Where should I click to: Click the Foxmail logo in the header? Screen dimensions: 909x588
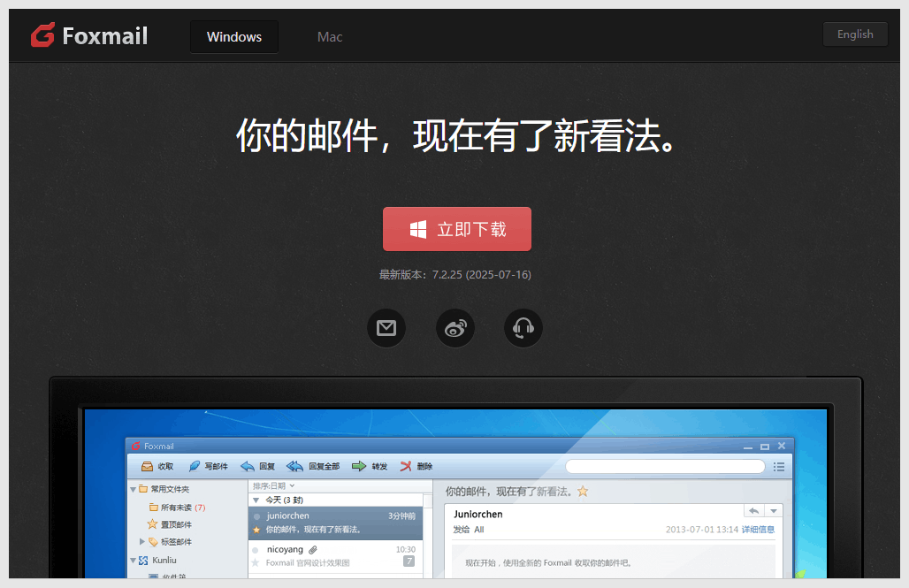click(89, 35)
